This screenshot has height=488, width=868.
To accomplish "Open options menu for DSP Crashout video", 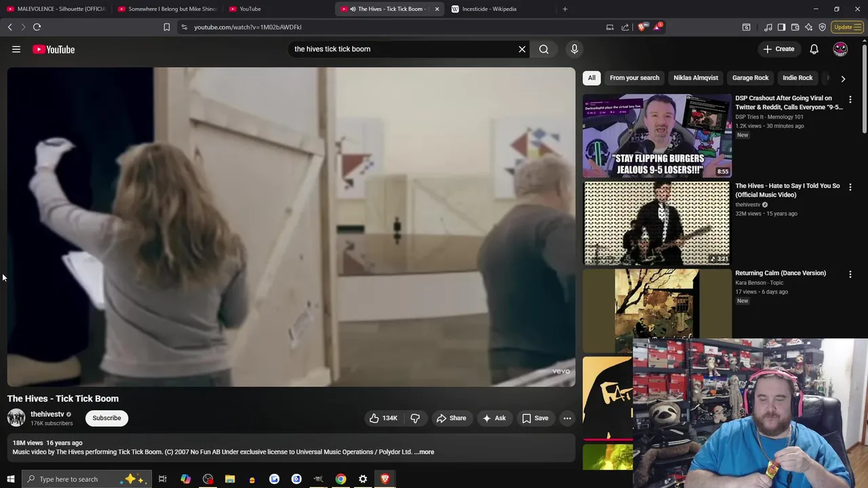I will [850, 100].
